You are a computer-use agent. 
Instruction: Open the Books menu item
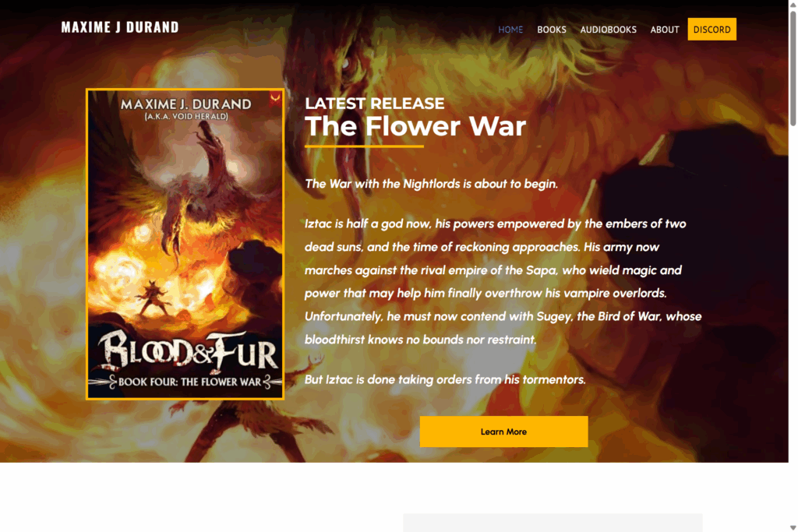point(552,30)
